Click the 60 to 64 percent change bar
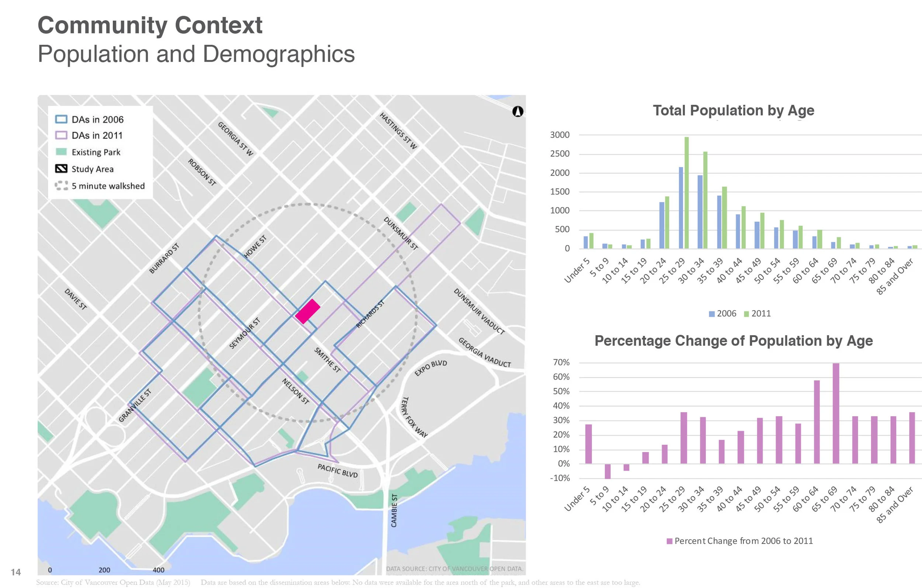 tap(817, 422)
